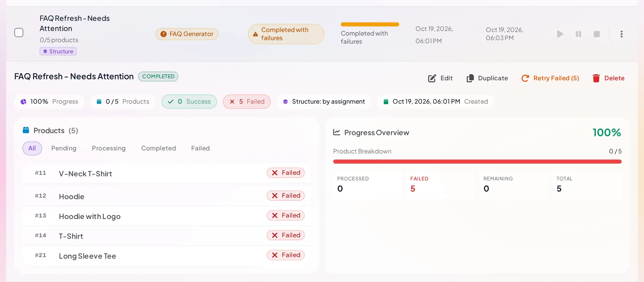Click Failed badge for T-Shirt #14
644x282 pixels.
point(286,235)
